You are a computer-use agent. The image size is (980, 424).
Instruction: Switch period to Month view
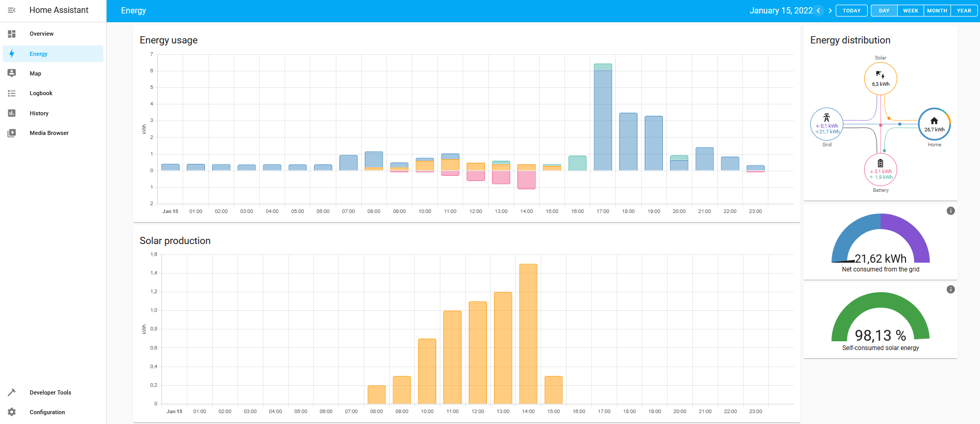pyautogui.click(x=937, y=11)
